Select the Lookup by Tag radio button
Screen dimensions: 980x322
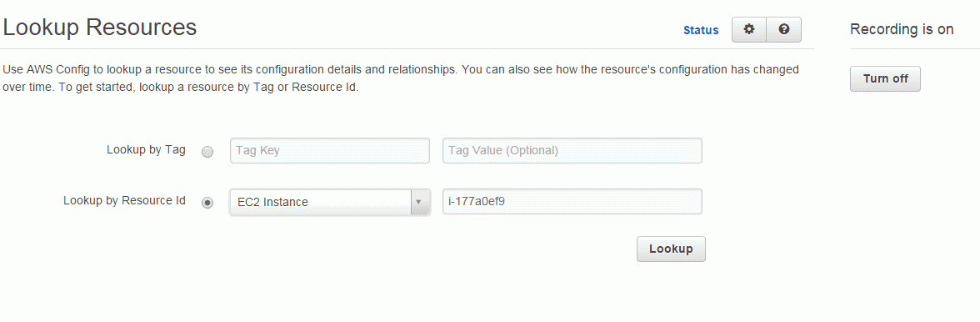(208, 152)
